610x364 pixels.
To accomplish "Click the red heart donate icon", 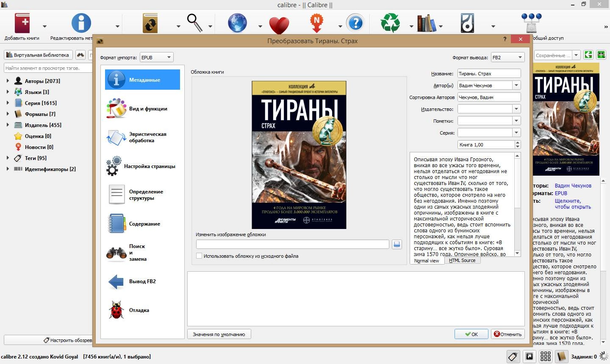I will coord(279,25).
